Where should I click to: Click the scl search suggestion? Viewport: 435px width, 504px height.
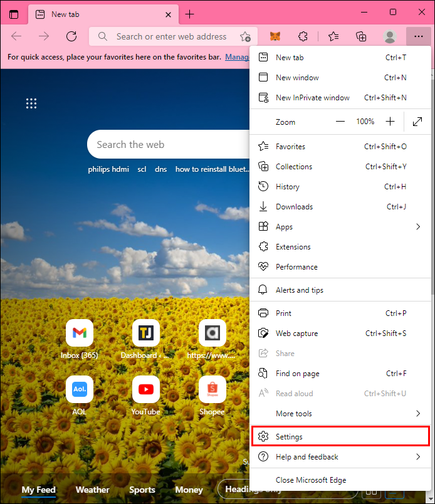click(x=142, y=169)
